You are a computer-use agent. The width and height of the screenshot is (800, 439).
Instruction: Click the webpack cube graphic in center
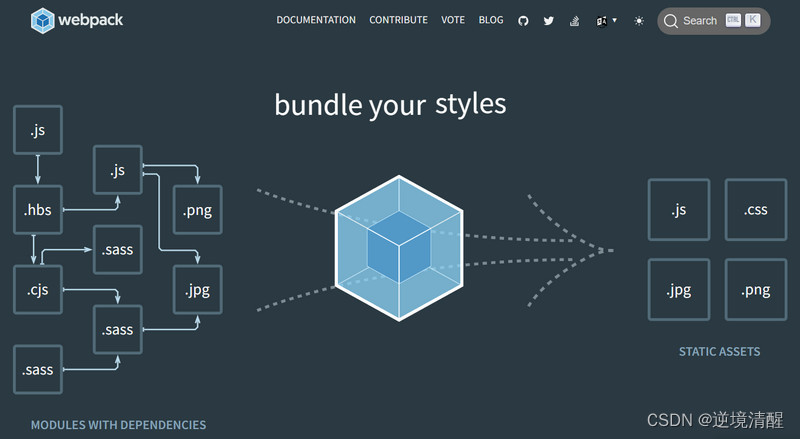[399, 248]
